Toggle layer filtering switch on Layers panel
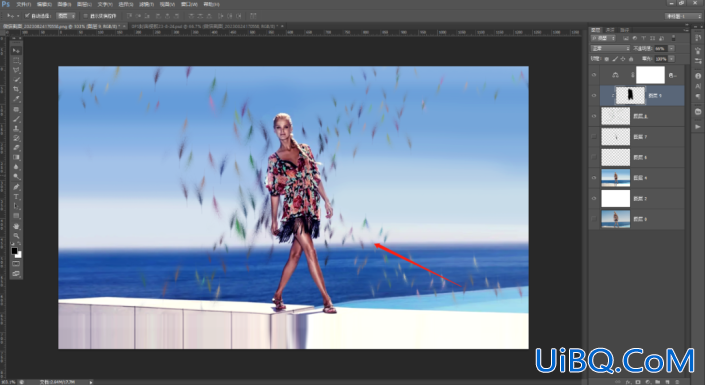 (673, 38)
